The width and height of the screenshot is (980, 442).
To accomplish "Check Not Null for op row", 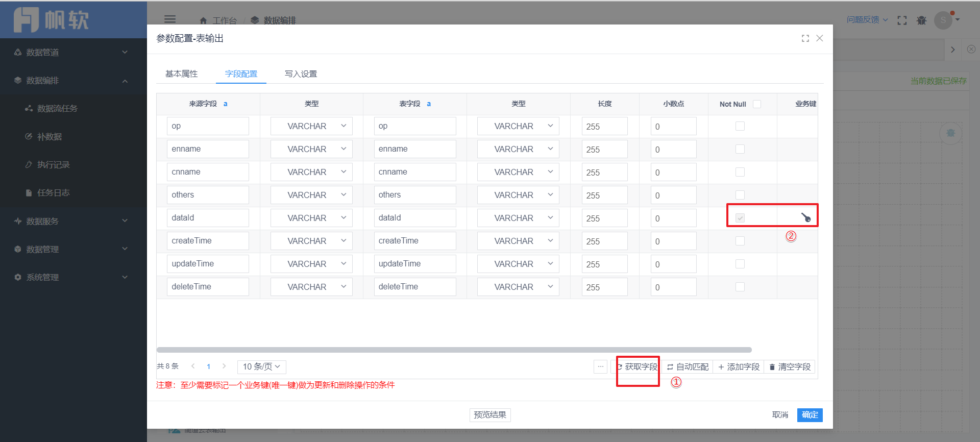I will click(x=740, y=126).
